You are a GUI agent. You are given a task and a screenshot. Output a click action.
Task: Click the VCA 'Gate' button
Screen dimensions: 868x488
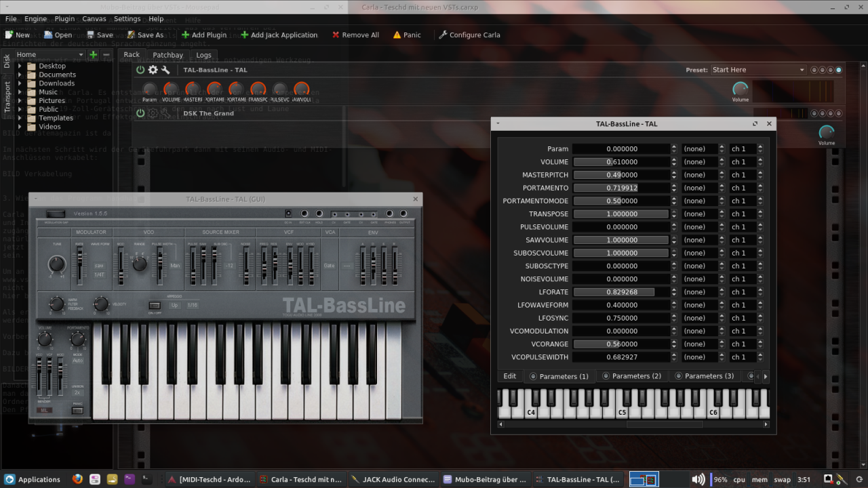point(330,266)
